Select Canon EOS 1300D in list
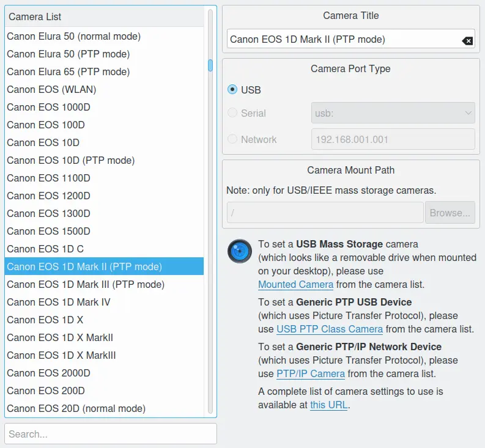Image resolution: width=485 pixels, height=448 pixels. pos(104,213)
